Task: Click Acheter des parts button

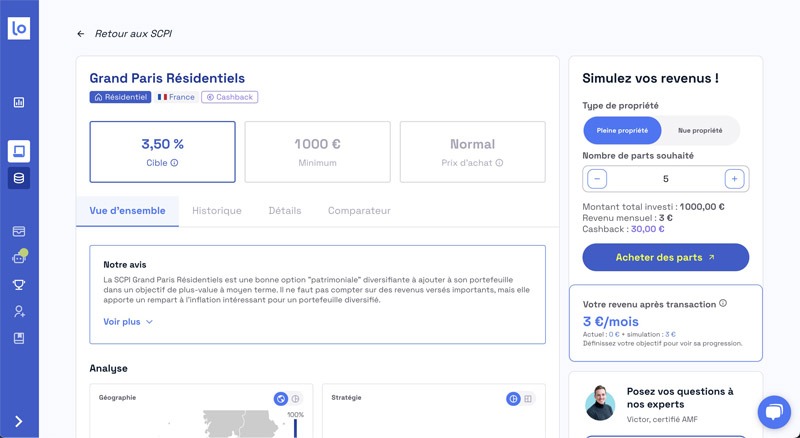Action: (x=666, y=257)
